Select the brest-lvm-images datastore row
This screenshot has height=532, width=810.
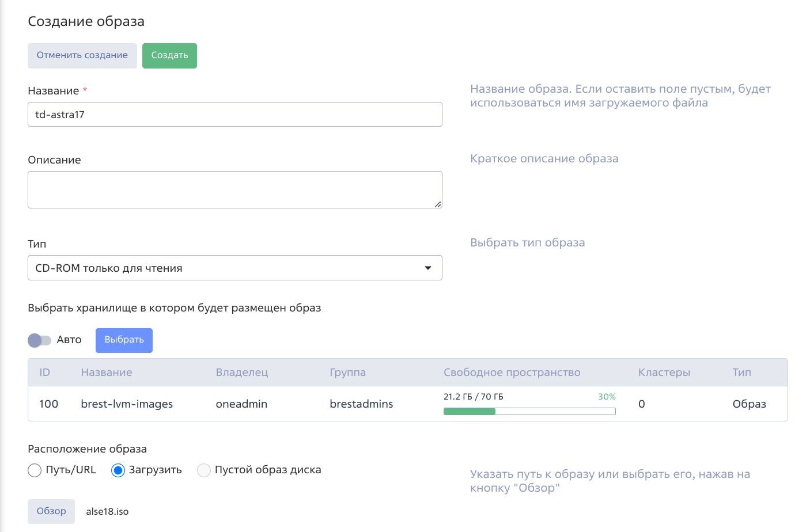[x=127, y=404]
